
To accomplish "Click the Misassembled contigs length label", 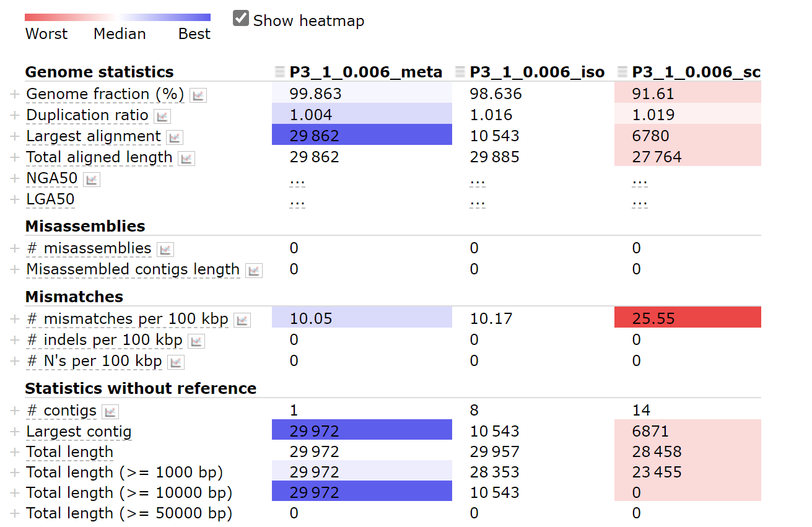I will click(133, 269).
